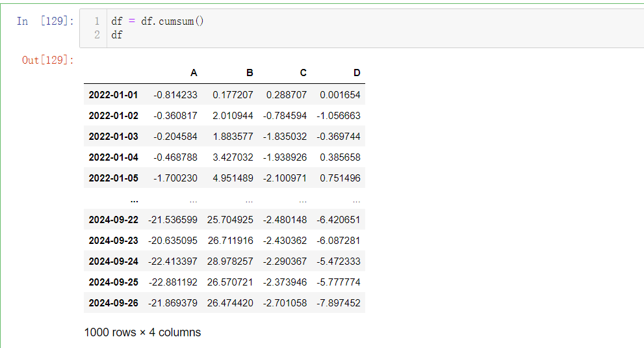Click cell value -22.413397
Image resolution: width=644 pixels, height=348 pixels.
173,261
